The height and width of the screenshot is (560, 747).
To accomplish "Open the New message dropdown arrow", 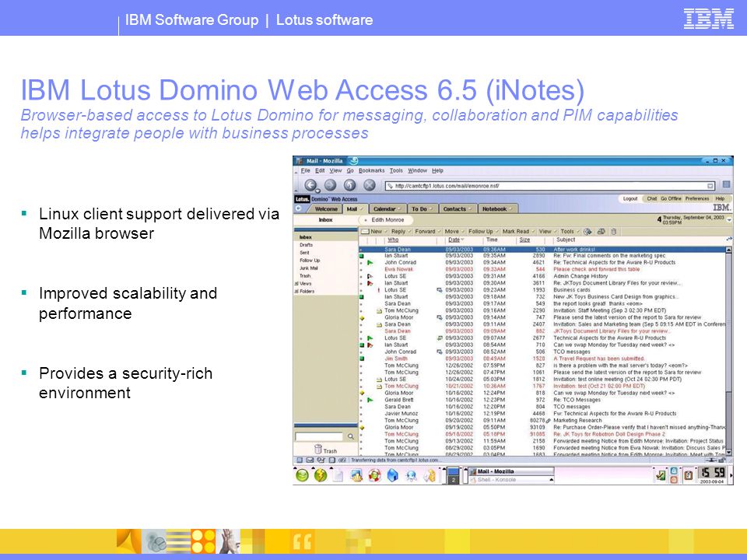I will coord(385,232).
